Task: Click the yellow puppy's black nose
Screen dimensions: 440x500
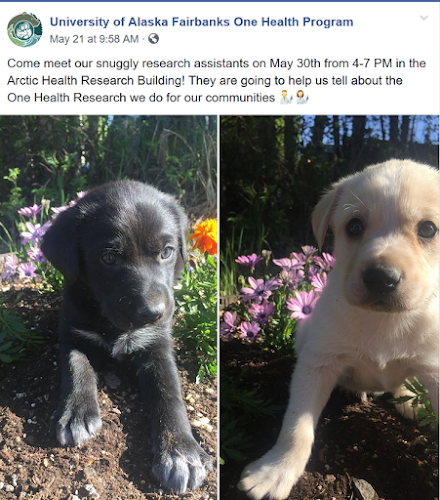Action: (x=382, y=279)
